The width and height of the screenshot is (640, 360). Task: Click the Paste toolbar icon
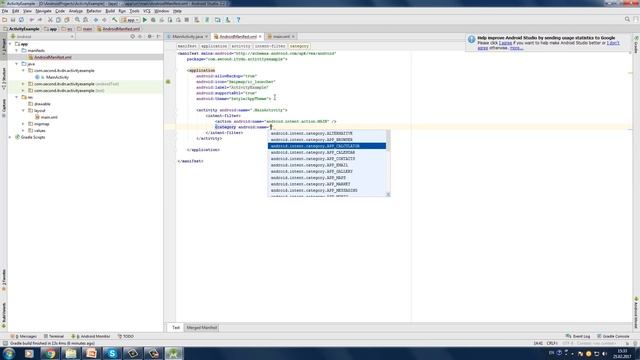pos(67,20)
